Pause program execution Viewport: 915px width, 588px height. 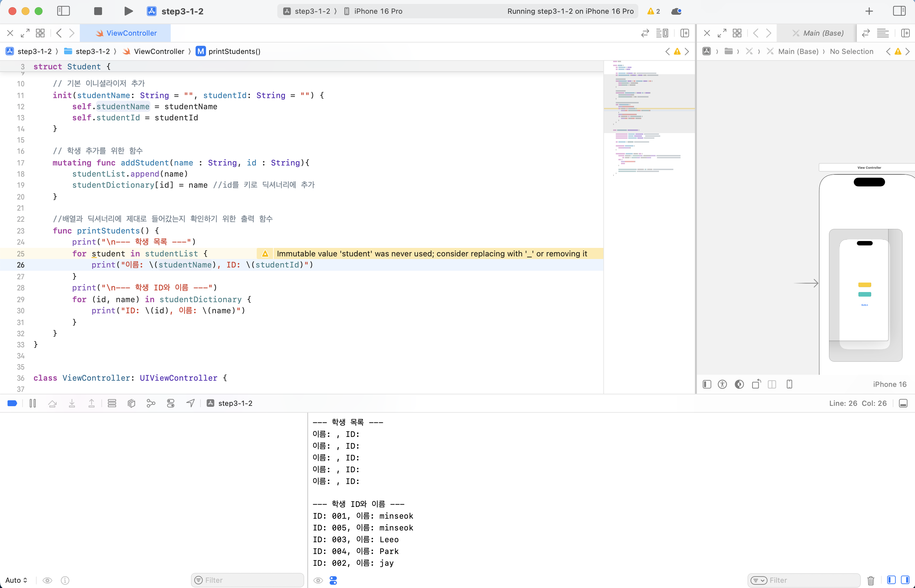[33, 403]
